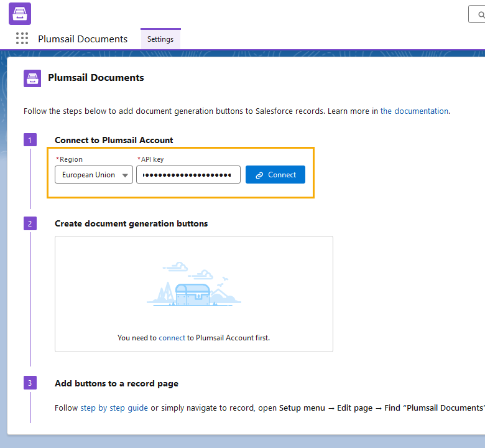Viewport: 485px width, 448px height.
Task: Click the 'Plumsail Documents' app name text
Action: (83, 39)
